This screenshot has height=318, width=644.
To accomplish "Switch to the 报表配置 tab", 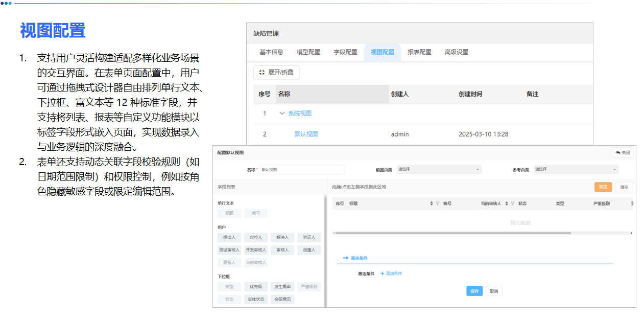I will coord(420,52).
